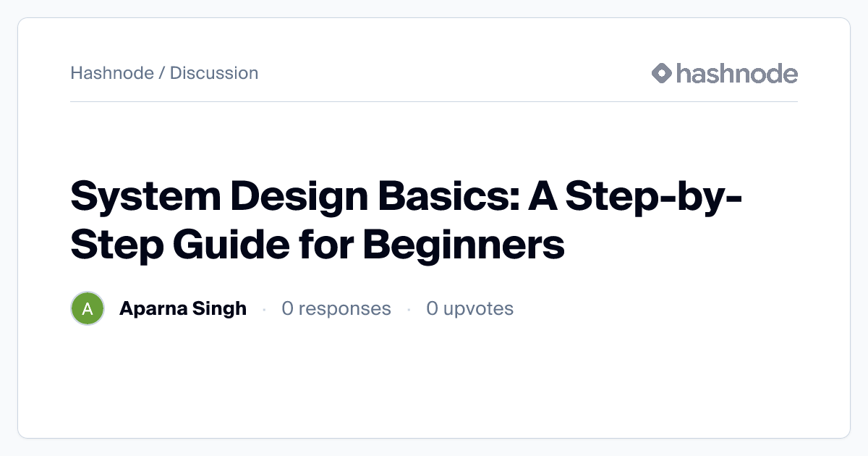Open the 'Hashnode' breadcrumb link
Image resolution: width=868 pixels, height=456 pixels.
click(x=112, y=73)
